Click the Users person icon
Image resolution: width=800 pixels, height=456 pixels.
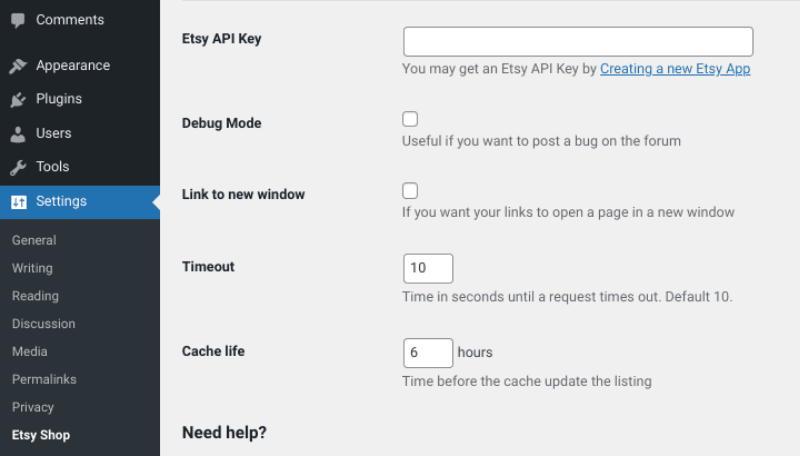[x=18, y=134]
